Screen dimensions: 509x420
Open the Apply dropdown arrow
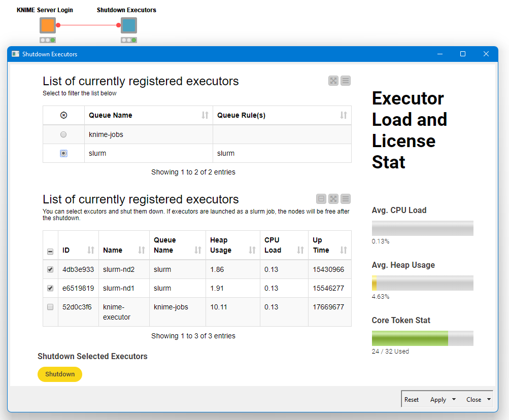click(454, 400)
